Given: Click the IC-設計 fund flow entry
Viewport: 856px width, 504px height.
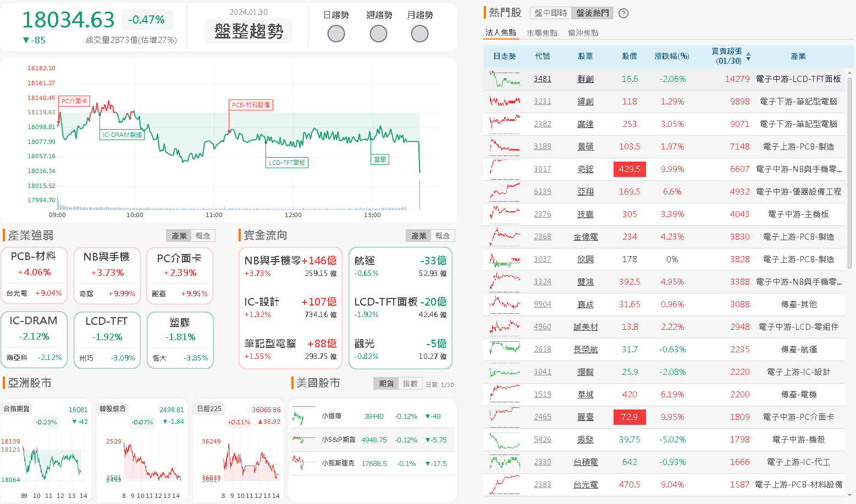Looking at the screenshot, I should (x=290, y=308).
